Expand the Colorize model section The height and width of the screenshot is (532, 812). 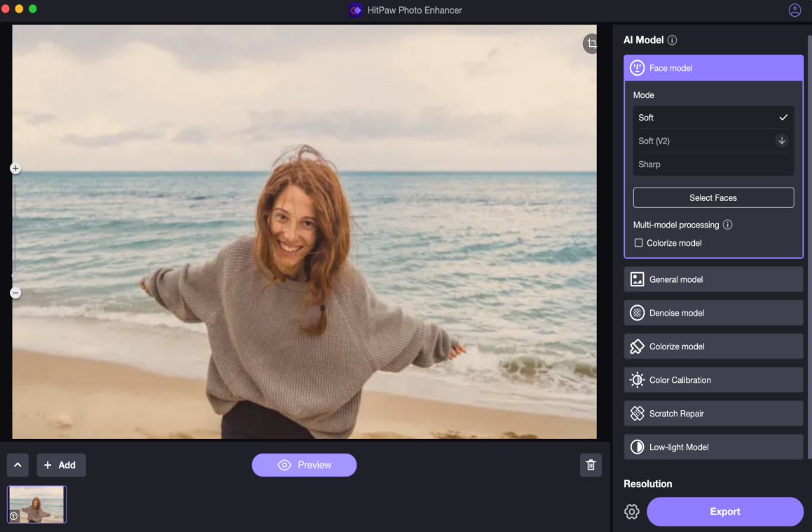(x=713, y=346)
